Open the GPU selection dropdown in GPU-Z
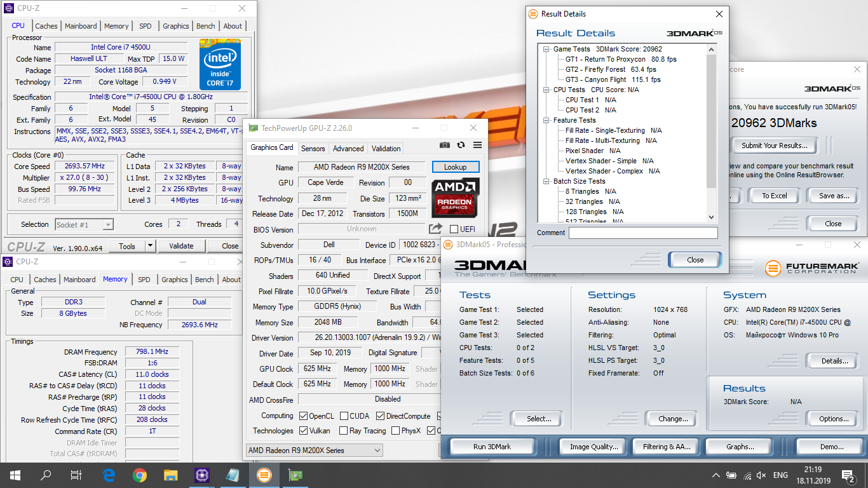 (x=314, y=451)
